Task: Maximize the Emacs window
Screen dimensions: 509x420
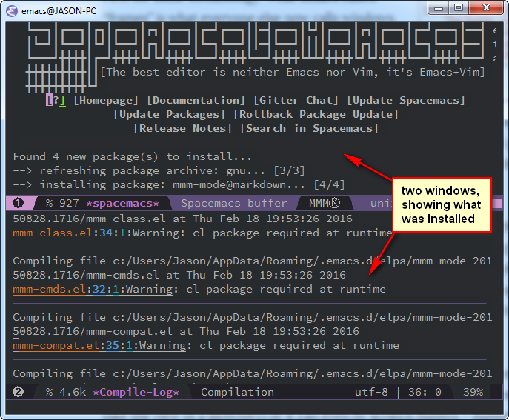Action: (459, 8)
